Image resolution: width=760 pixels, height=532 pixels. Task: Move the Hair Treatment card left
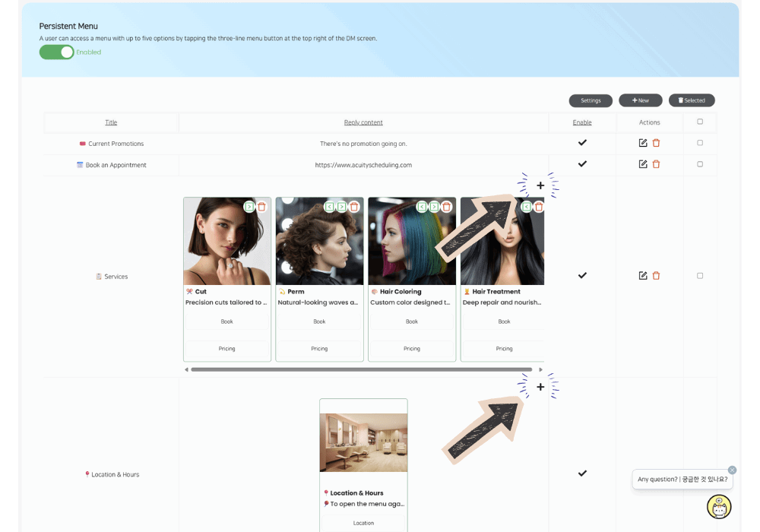point(527,207)
